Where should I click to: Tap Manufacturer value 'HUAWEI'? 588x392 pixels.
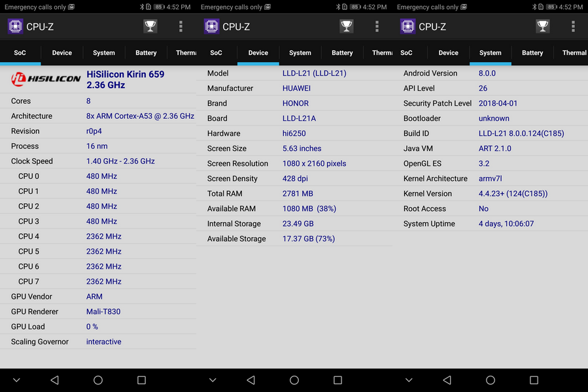(297, 88)
